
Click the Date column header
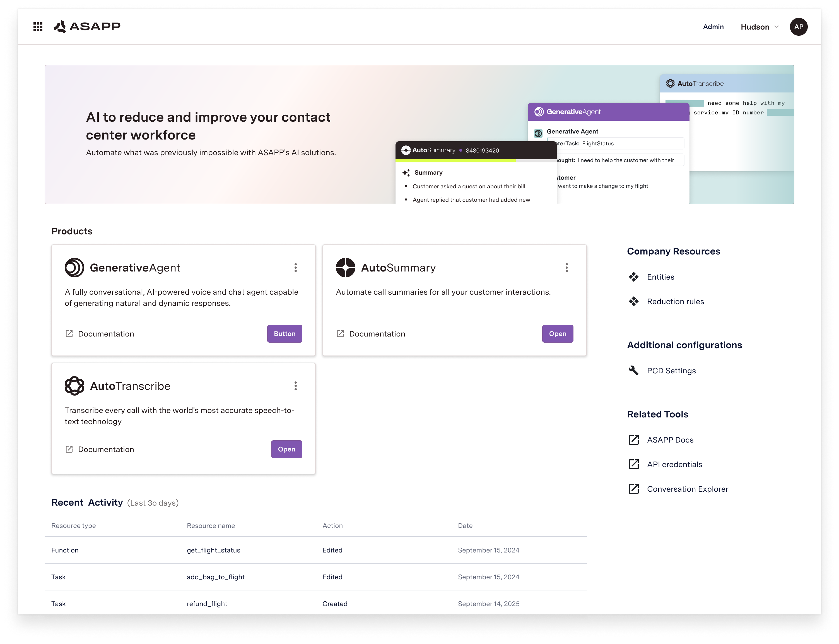pyautogui.click(x=465, y=525)
